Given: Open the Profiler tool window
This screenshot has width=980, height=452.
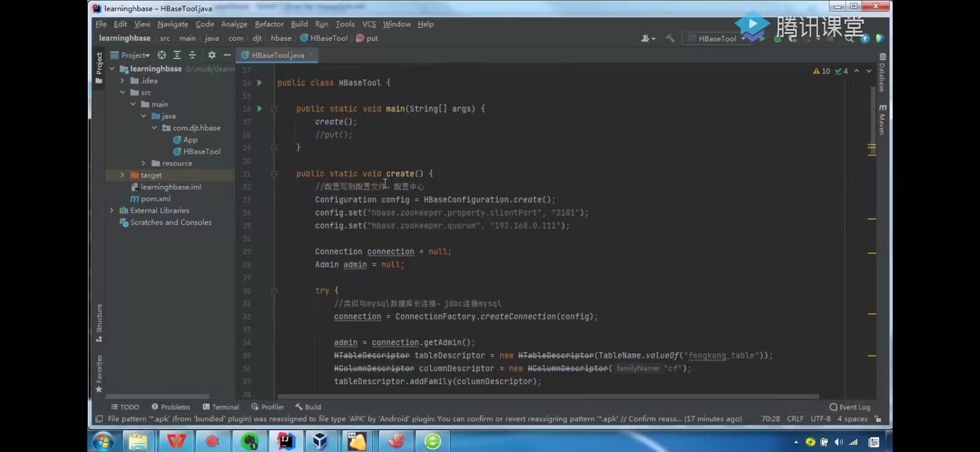Looking at the screenshot, I should click(268, 407).
